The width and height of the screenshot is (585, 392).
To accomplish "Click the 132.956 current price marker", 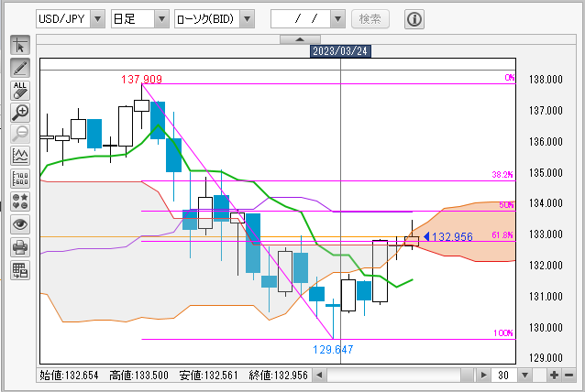I will click(448, 236).
